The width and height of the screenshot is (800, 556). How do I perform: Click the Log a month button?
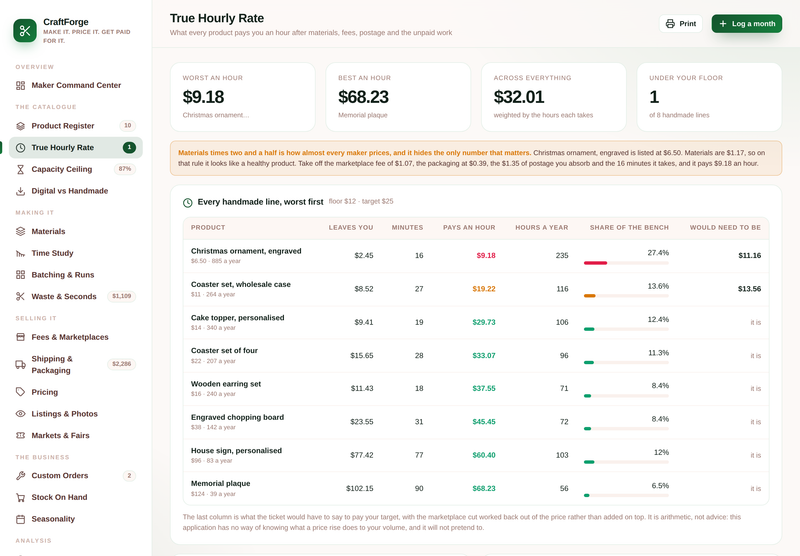point(746,23)
